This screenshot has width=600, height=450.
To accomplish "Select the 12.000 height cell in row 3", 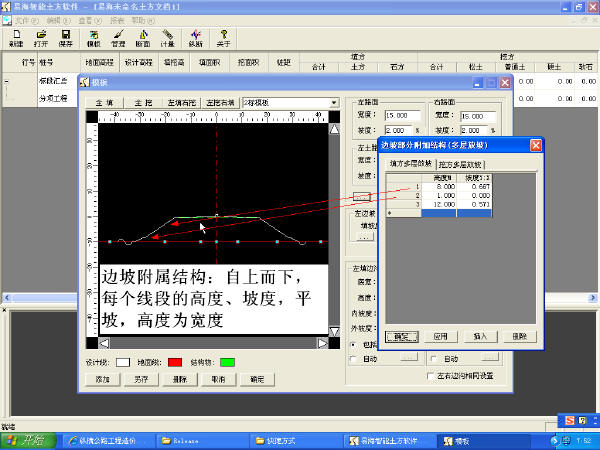I will (x=439, y=205).
